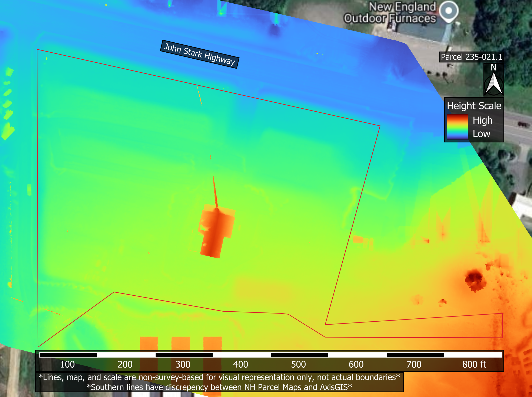Click the New England Outdoor Furnaces map pin
The image size is (532, 397).
(448, 11)
